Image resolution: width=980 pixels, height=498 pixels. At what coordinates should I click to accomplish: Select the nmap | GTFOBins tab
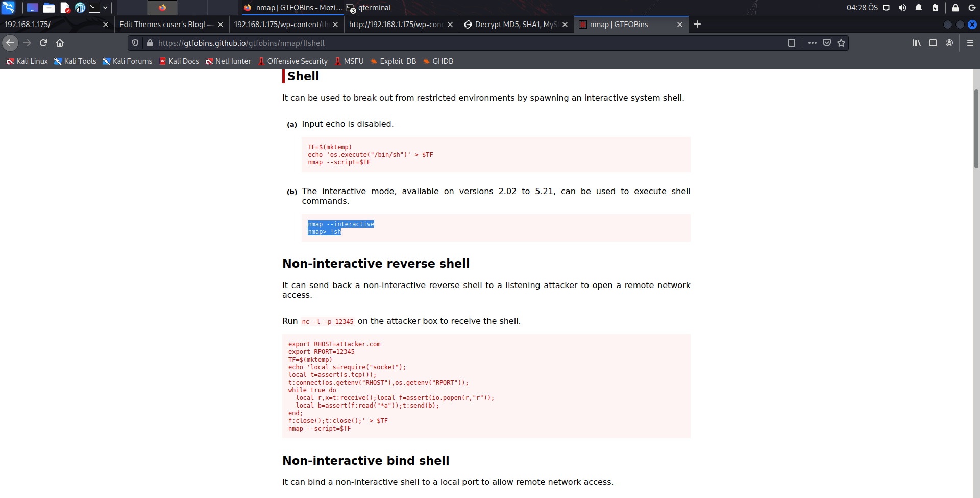(x=631, y=25)
